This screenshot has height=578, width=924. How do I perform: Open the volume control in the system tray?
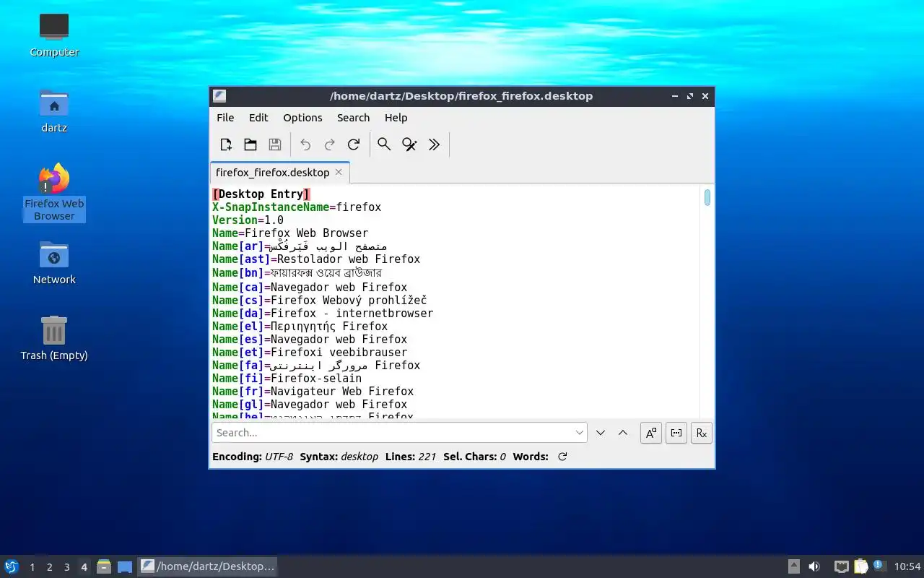(x=814, y=566)
